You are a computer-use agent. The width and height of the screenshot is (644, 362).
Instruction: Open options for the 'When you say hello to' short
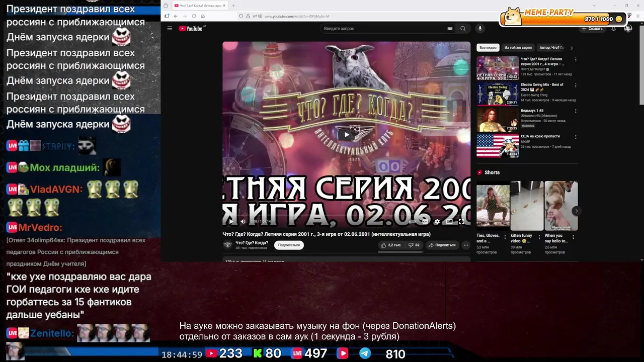(573, 237)
